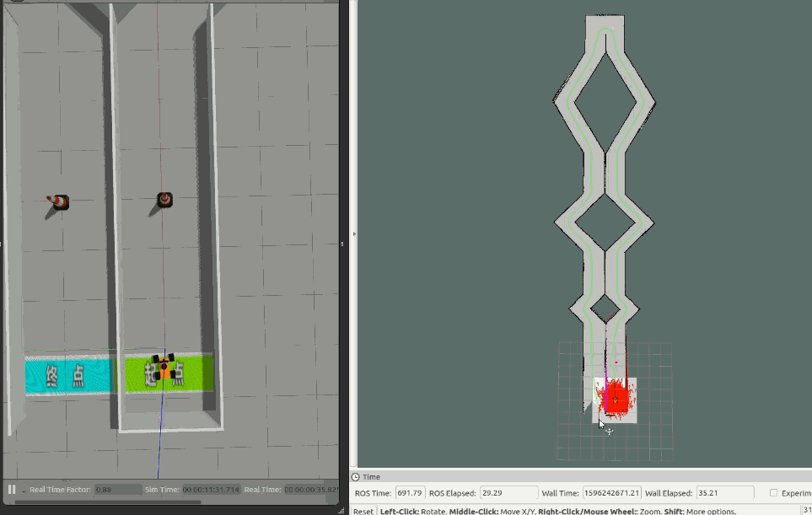Pause the Gazebo simulation
The image size is (812, 515).
(x=12, y=489)
